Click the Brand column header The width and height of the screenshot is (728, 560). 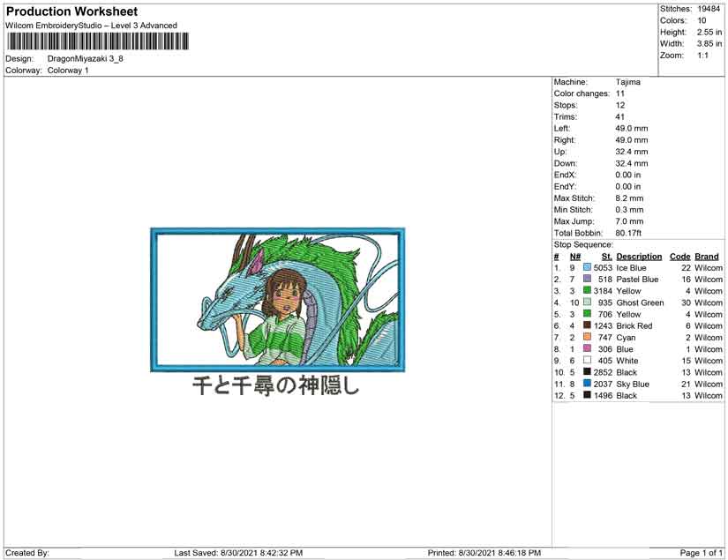(x=707, y=257)
